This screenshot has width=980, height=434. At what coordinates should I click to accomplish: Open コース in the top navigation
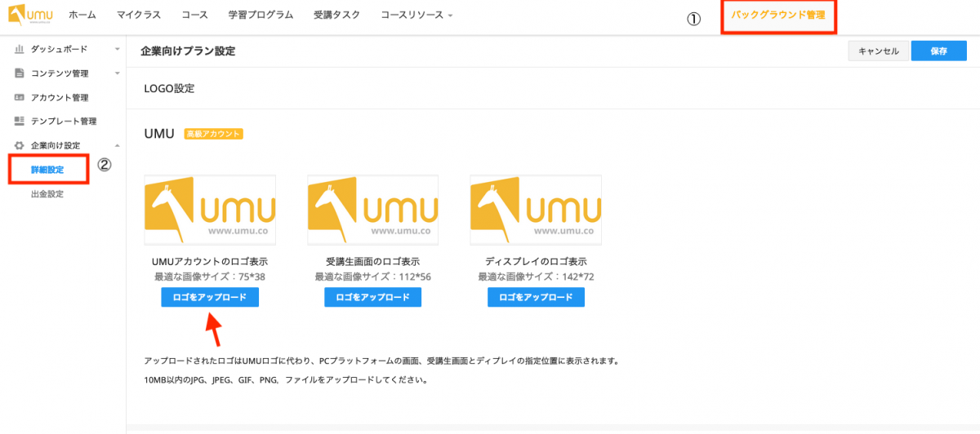coord(194,15)
